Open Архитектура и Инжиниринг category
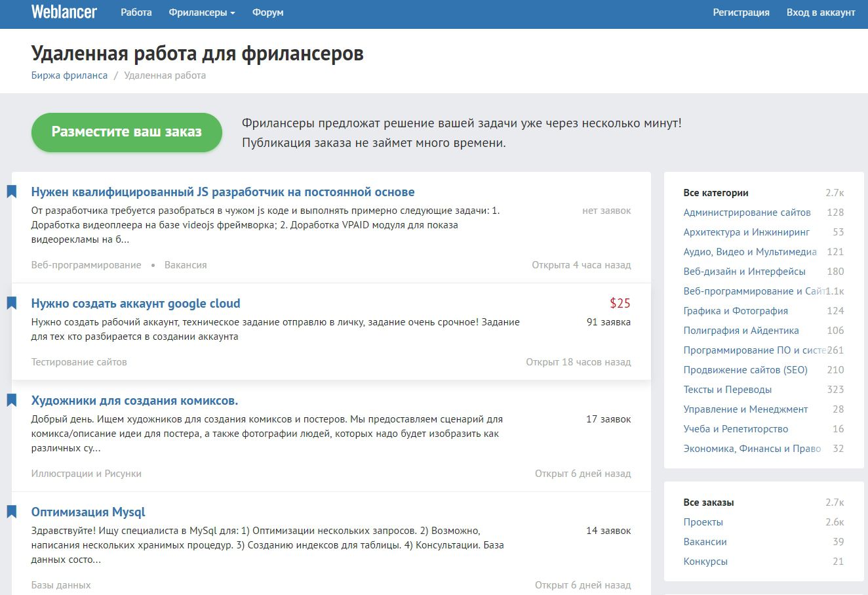This screenshot has width=868, height=595. (x=747, y=232)
